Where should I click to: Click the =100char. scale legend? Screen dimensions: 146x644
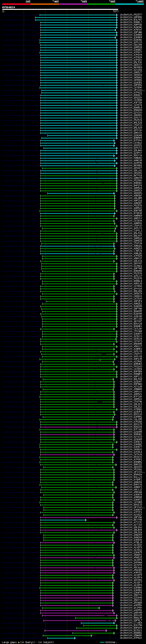tap(108, 642)
